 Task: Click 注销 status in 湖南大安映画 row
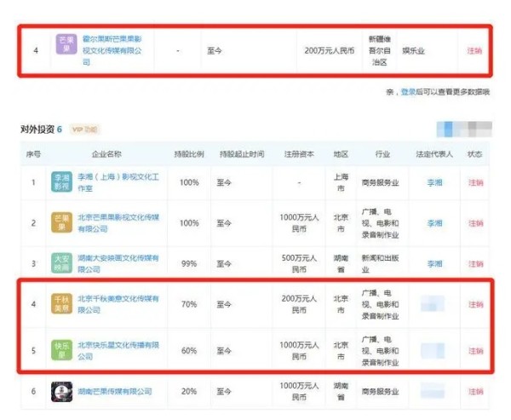[476, 263]
